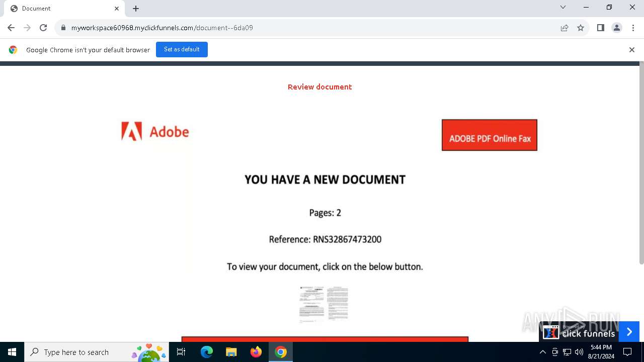This screenshot has height=362, width=644.
Task: Click the red button below the thumbnail
Action: 325,339
